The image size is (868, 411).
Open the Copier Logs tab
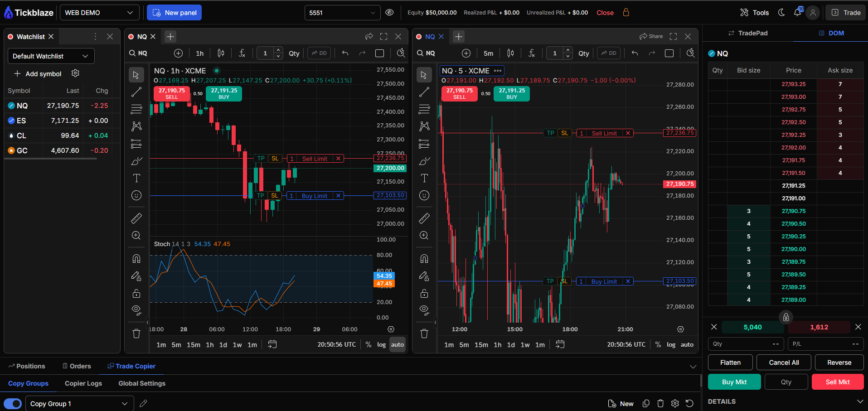tap(83, 383)
